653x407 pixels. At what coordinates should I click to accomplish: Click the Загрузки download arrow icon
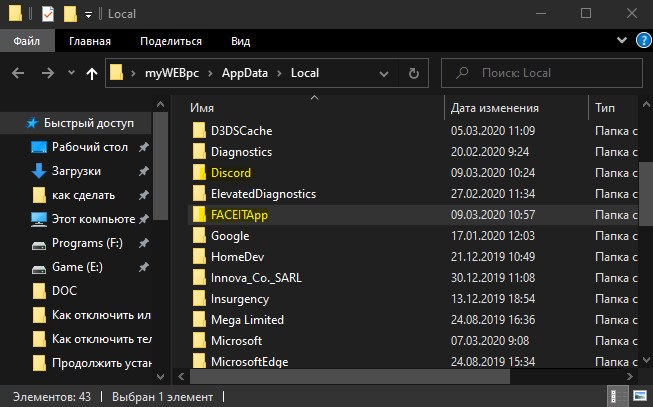[39, 171]
